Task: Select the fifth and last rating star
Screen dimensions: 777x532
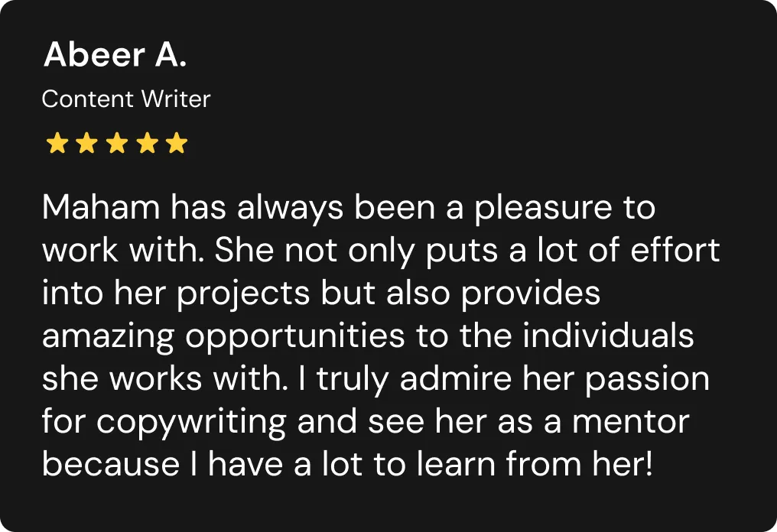Action: click(x=176, y=143)
